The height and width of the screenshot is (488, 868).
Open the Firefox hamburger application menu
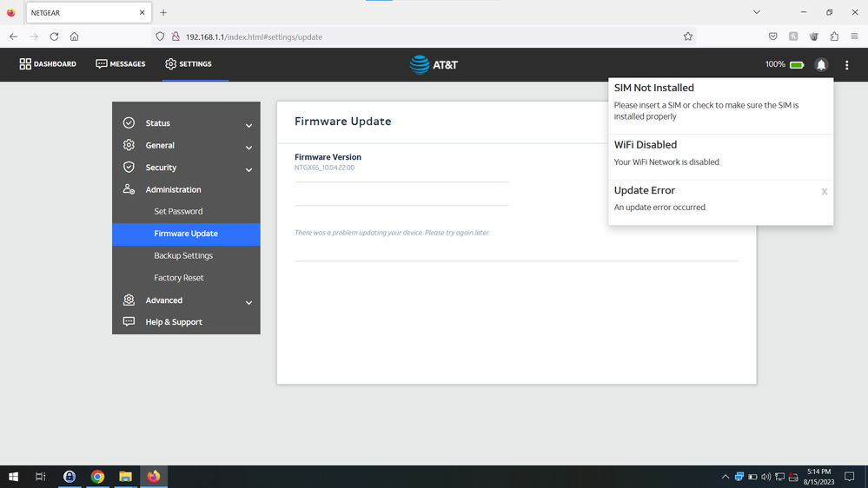(x=854, y=36)
